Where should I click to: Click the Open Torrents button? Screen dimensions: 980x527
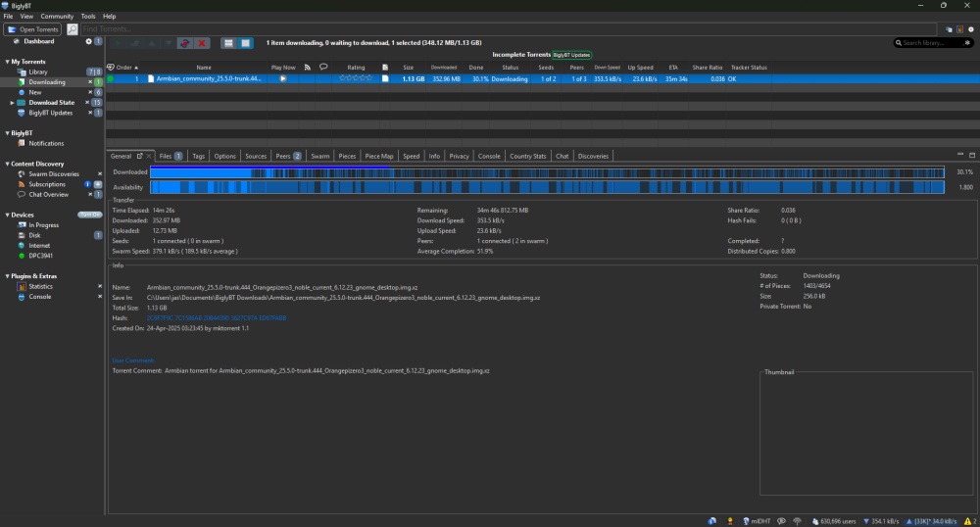pos(33,29)
